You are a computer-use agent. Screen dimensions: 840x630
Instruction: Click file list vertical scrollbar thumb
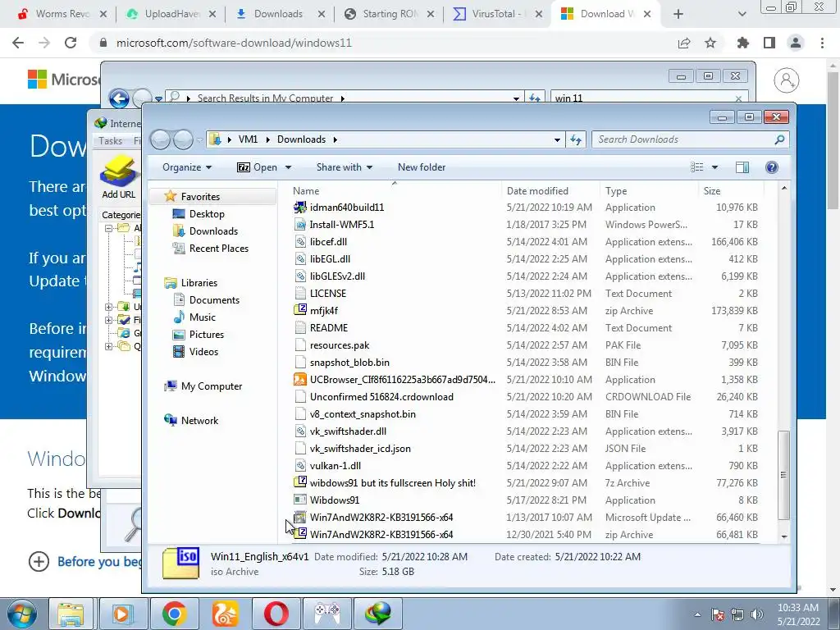point(783,475)
